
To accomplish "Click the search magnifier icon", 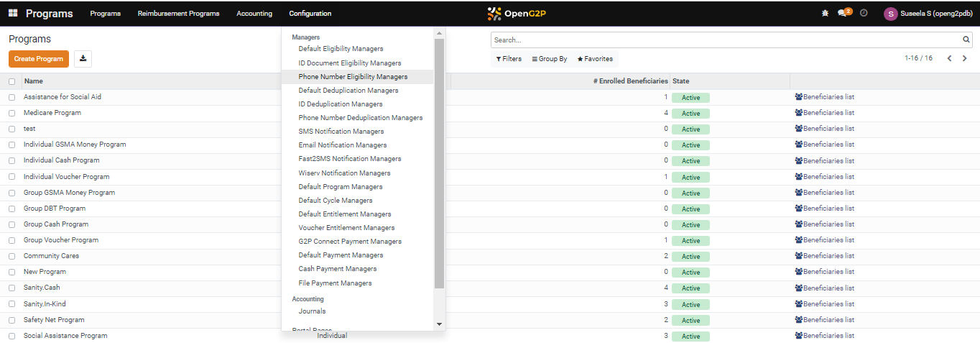I will tap(966, 40).
